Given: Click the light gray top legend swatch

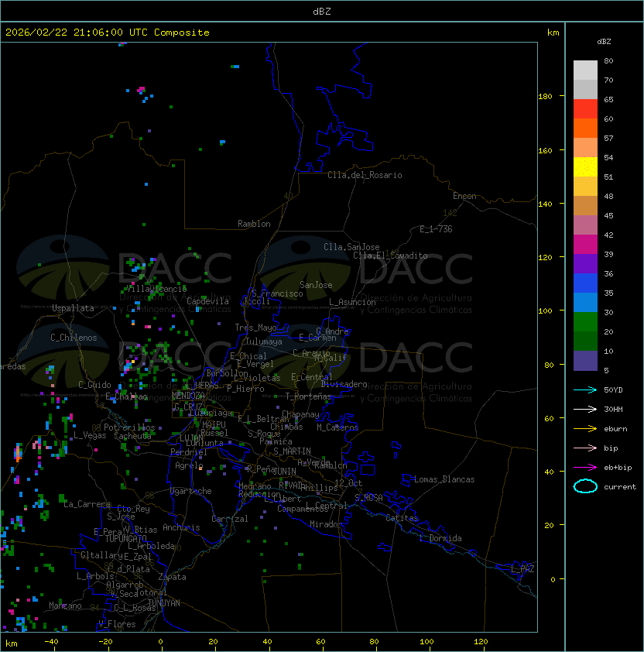Looking at the screenshot, I should tap(585, 70).
